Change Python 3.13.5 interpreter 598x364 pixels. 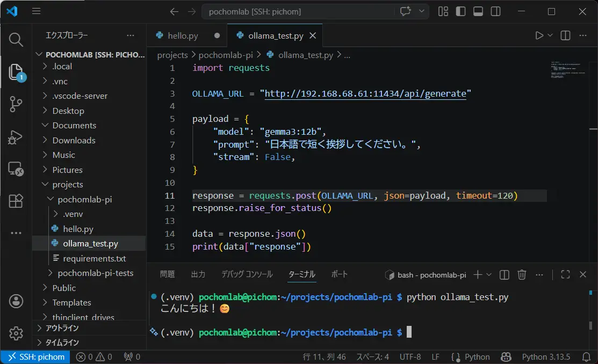coord(546,357)
